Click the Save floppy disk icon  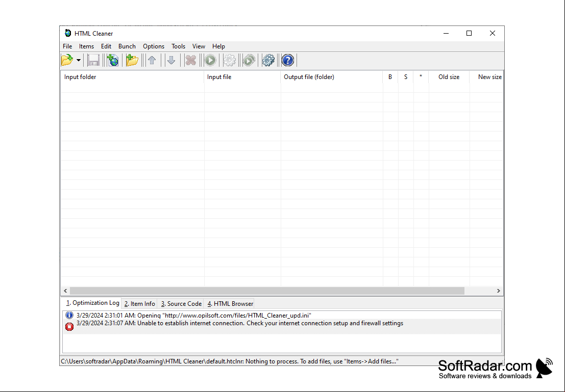pyautogui.click(x=93, y=60)
